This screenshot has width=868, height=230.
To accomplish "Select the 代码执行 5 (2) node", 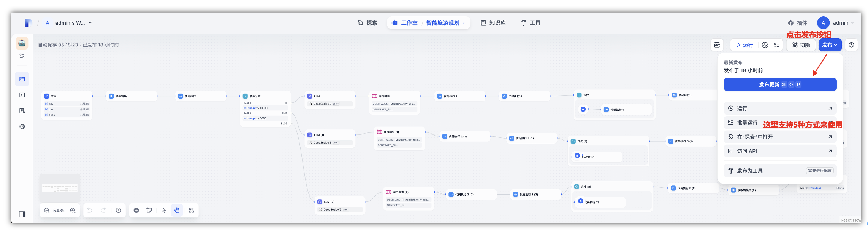I will point(693,188).
